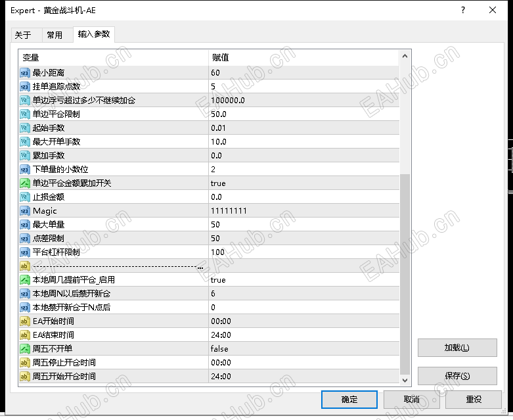The height and width of the screenshot is (420, 513).
Task: Click the 赋值 column header
Action: [304, 58]
